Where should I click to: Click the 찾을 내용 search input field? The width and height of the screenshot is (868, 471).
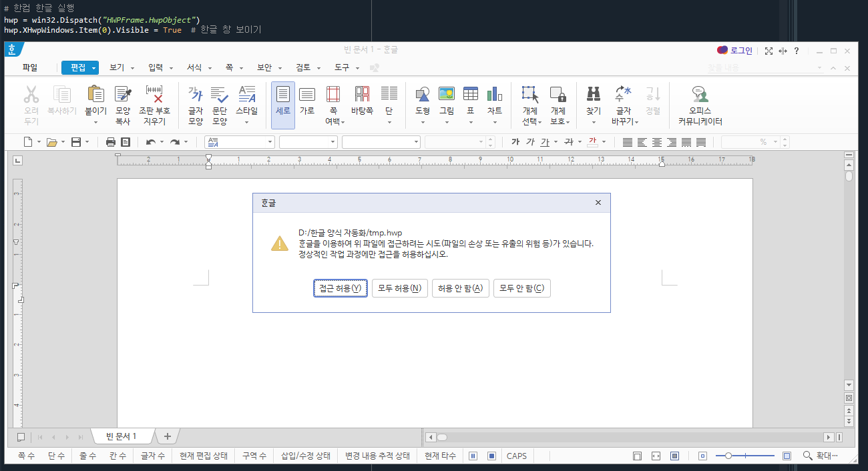point(766,68)
